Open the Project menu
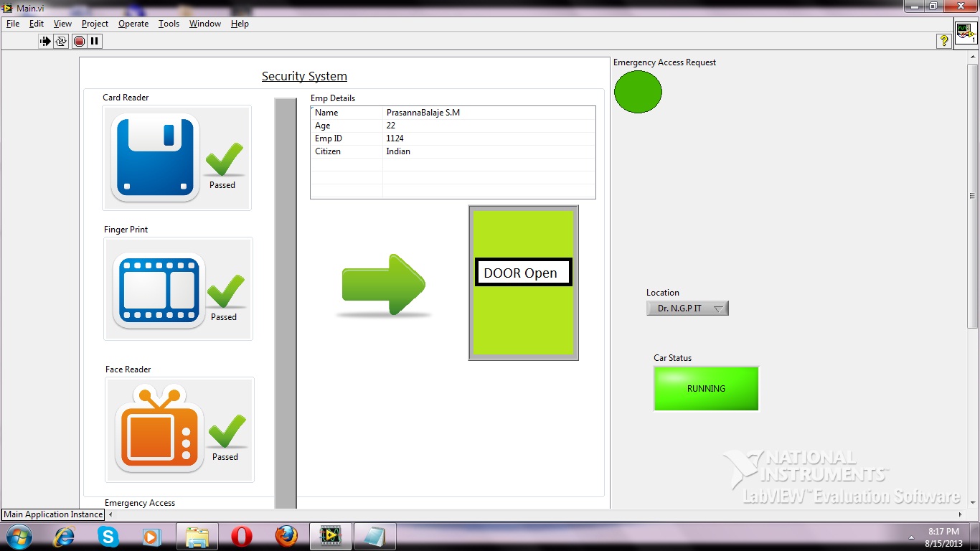The width and height of the screenshot is (980, 551). point(95,24)
